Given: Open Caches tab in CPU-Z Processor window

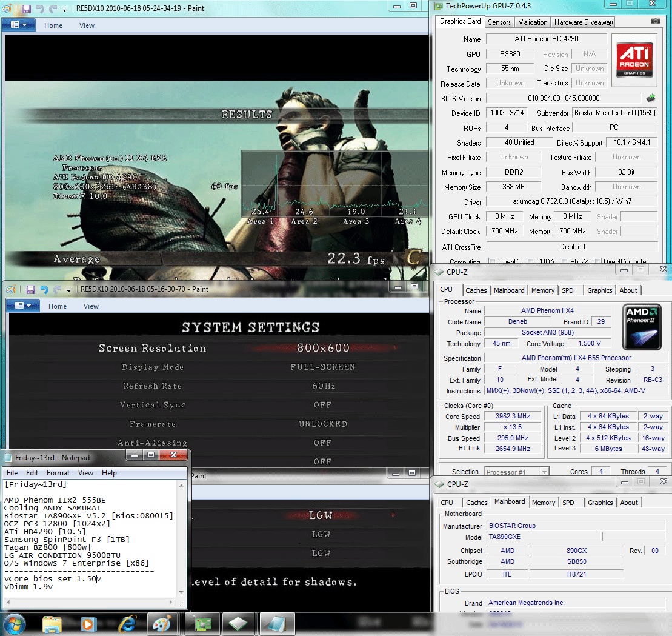Looking at the screenshot, I should coord(476,290).
